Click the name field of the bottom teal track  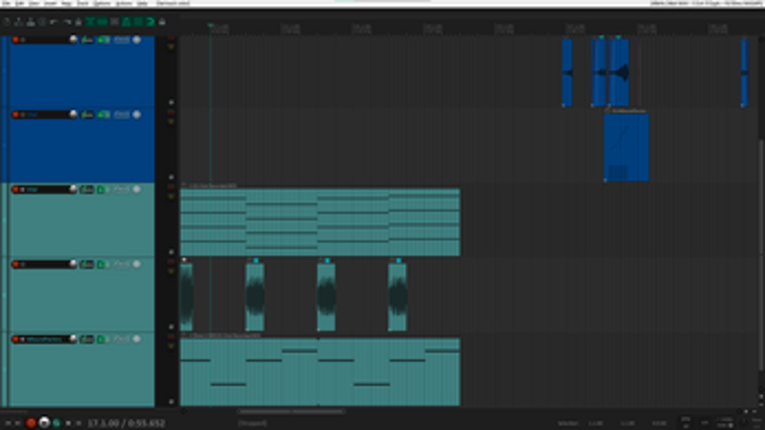(x=47, y=339)
